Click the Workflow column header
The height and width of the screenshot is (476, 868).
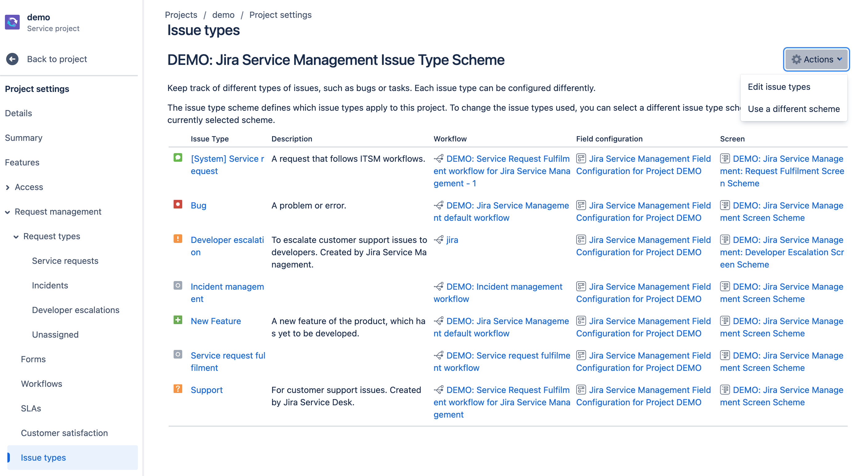pyautogui.click(x=450, y=139)
